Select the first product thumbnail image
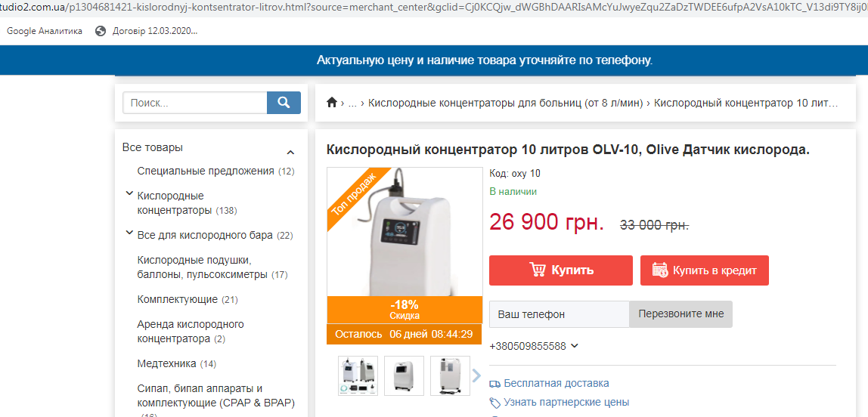 point(358,375)
